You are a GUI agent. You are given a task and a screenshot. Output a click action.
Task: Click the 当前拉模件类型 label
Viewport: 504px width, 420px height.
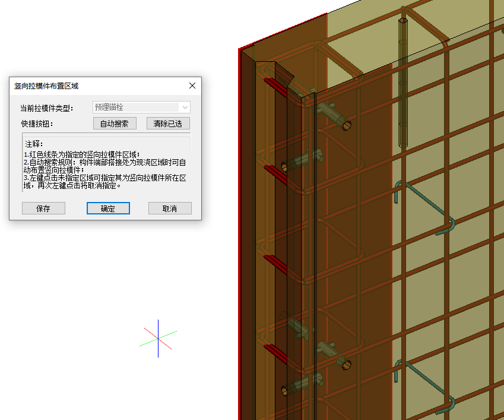coord(47,108)
